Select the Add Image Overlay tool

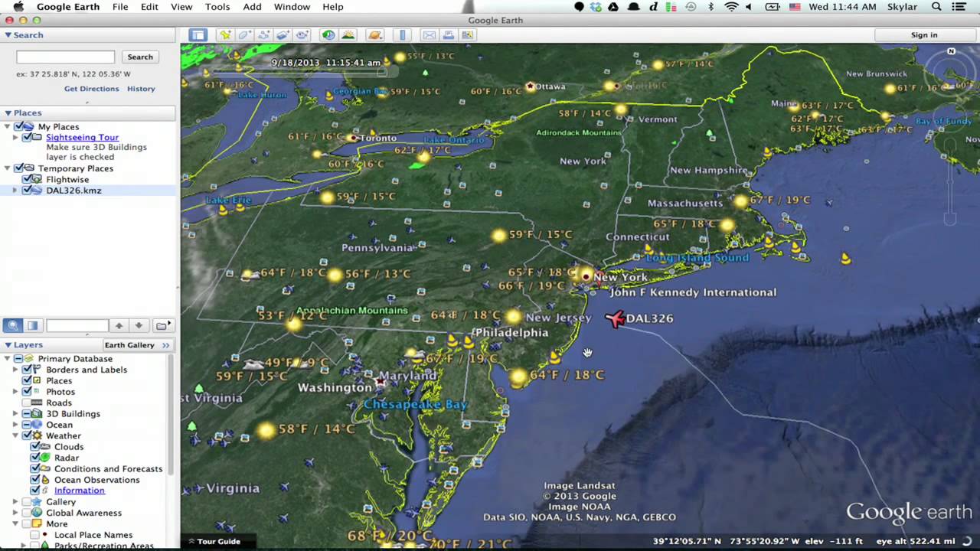(283, 34)
